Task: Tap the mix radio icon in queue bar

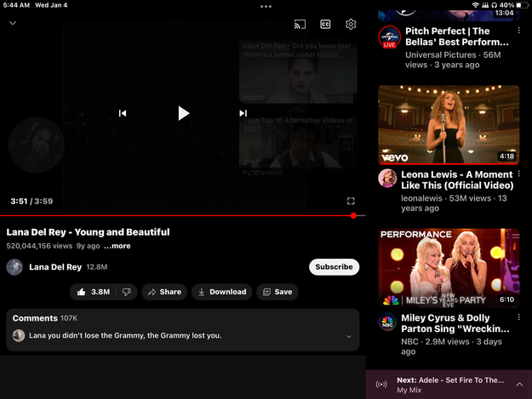Action: click(381, 385)
